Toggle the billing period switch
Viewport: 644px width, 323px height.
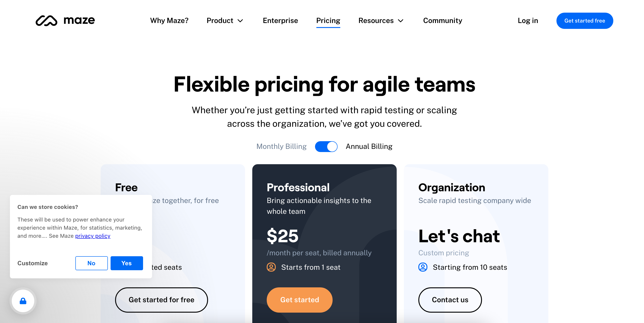point(326,146)
